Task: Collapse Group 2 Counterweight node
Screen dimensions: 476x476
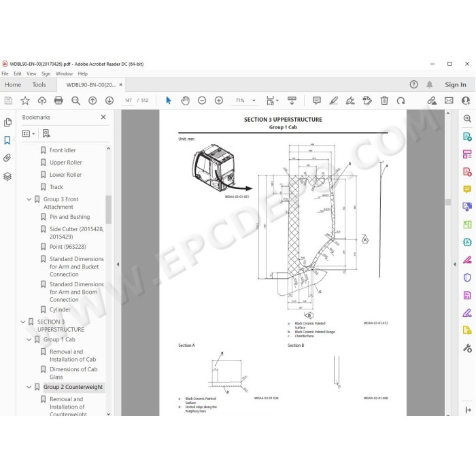Action: point(29,387)
